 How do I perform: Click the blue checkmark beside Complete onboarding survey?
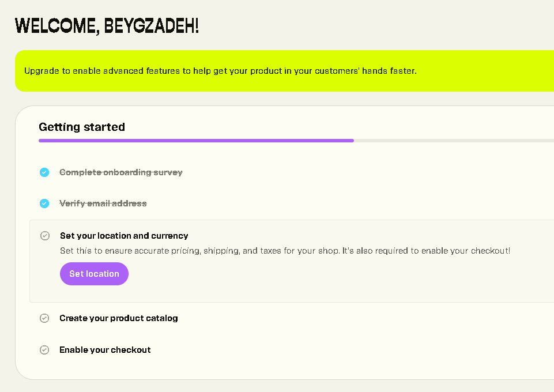pos(44,172)
